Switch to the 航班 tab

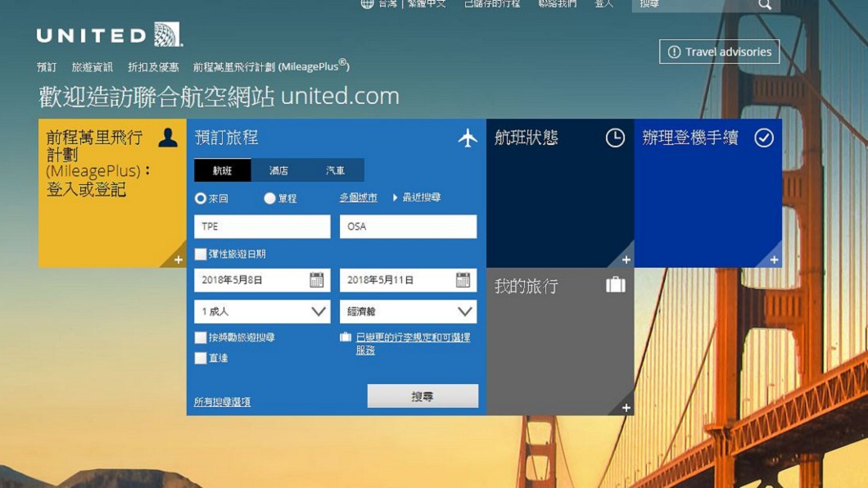click(x=223, y=170)
